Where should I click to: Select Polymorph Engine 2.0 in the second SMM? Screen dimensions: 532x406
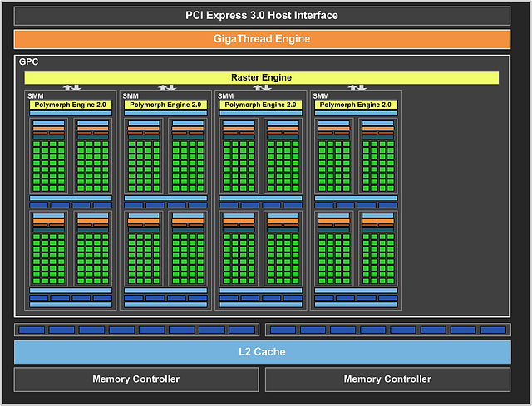pyautogui.click(x=165, y=105)
